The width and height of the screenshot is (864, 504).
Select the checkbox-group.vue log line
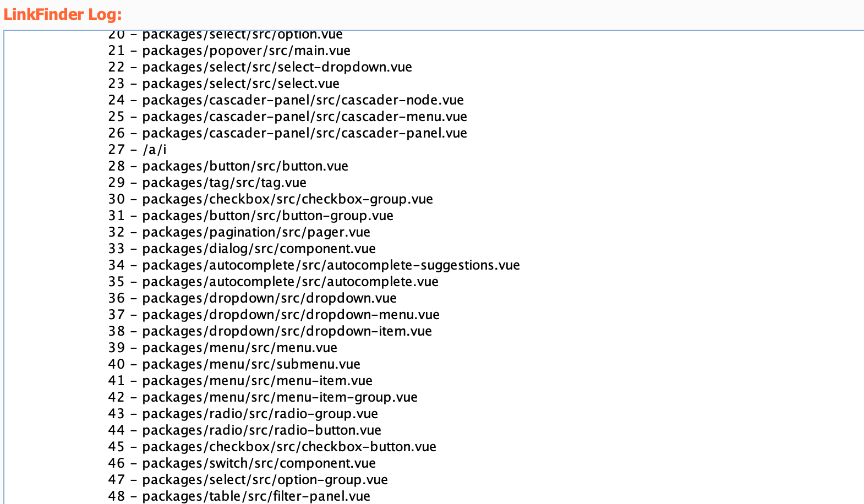coord(287,199)
